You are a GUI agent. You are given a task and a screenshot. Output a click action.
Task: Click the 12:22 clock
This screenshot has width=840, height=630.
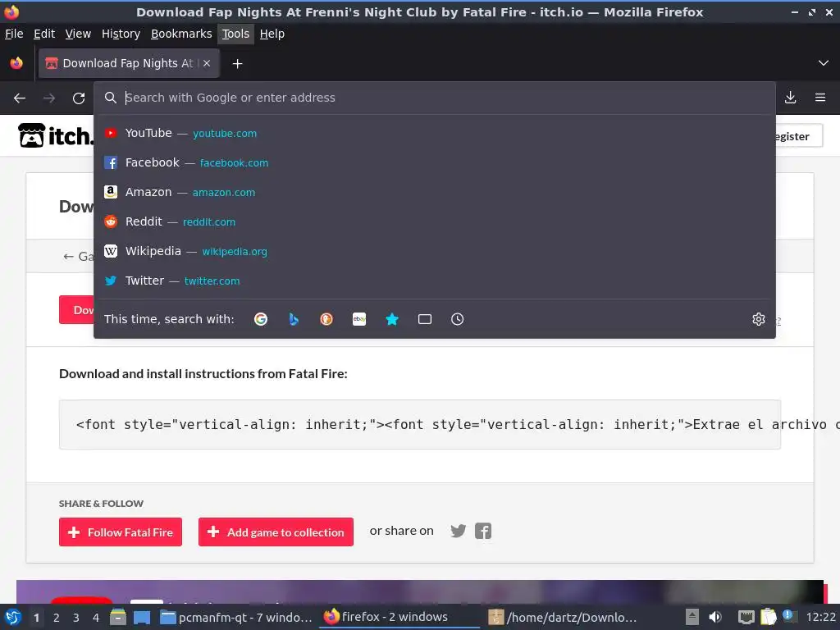(x=820, y=617)
